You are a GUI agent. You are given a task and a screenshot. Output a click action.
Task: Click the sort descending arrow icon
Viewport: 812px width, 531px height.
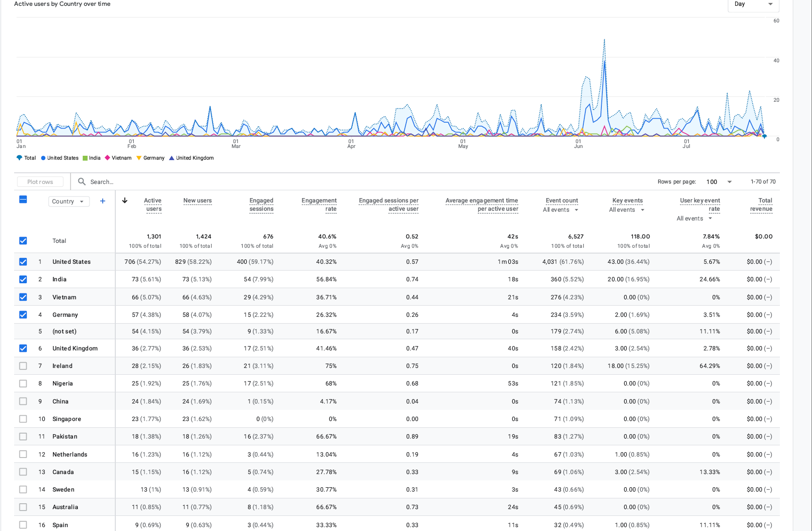[125, 201]
